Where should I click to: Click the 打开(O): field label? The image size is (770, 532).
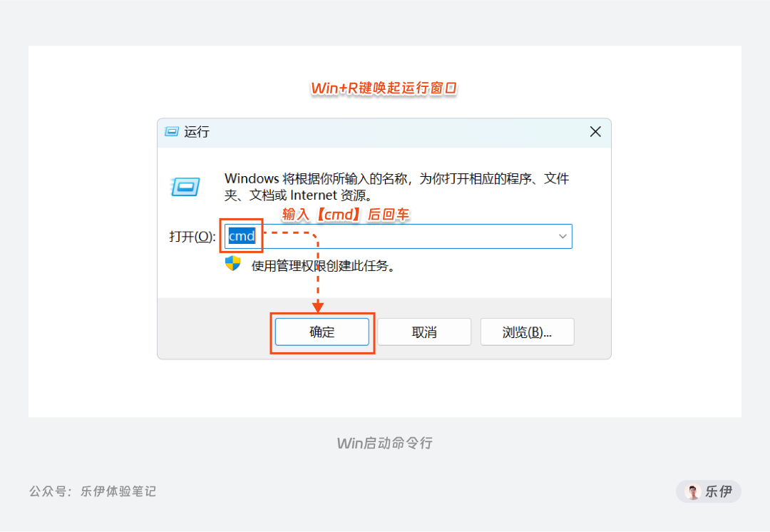point(191,237)
